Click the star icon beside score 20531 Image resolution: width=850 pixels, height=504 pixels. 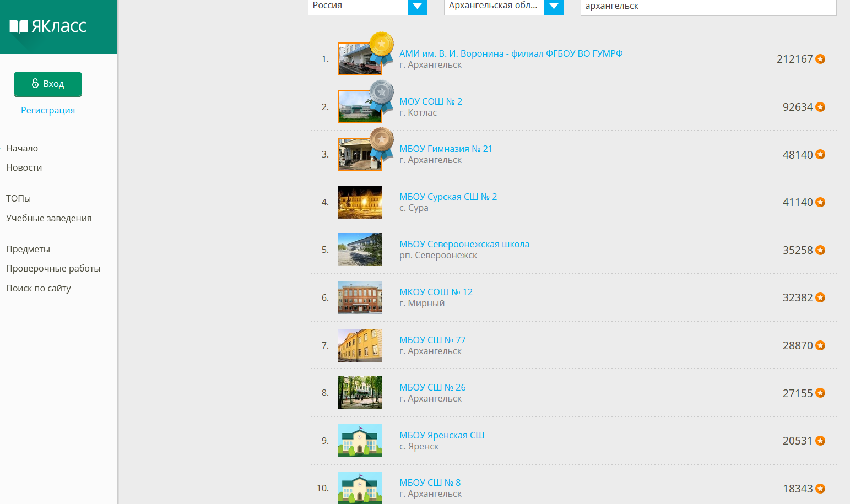[820, 441]
